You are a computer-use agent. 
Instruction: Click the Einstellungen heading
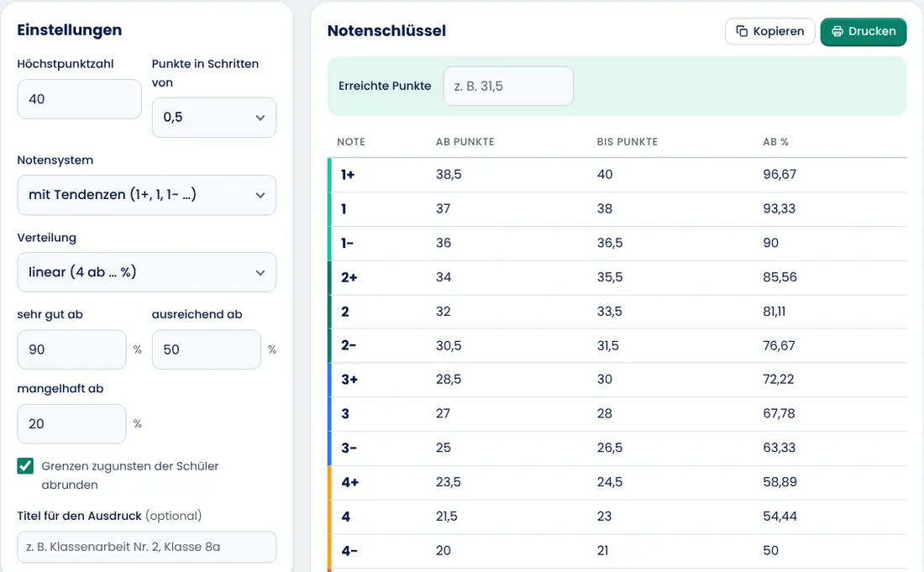[x=70, y=30]
